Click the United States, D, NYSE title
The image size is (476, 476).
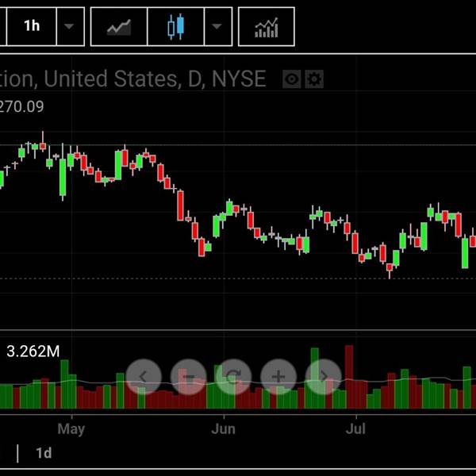(155, 79)
